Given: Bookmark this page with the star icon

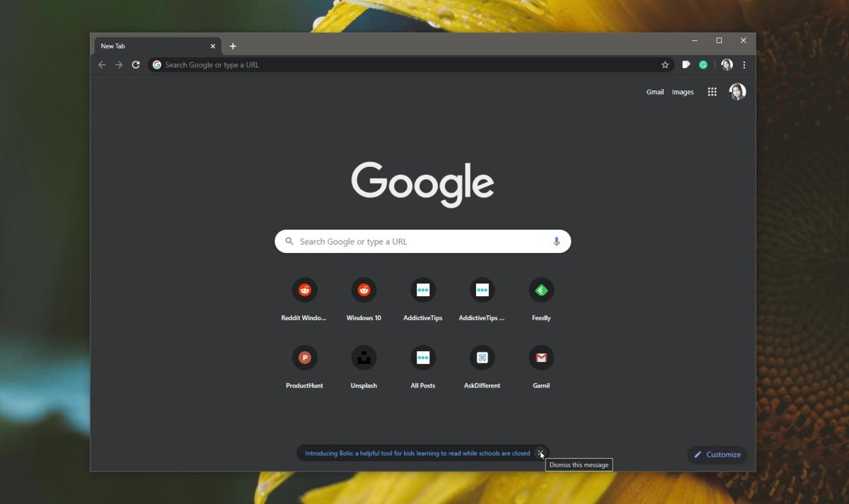Looking at the screenshot, I should [664, 64].
